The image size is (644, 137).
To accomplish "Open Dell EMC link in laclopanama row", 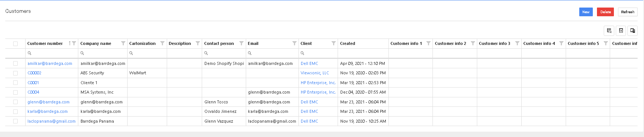I will pos(309,121).
